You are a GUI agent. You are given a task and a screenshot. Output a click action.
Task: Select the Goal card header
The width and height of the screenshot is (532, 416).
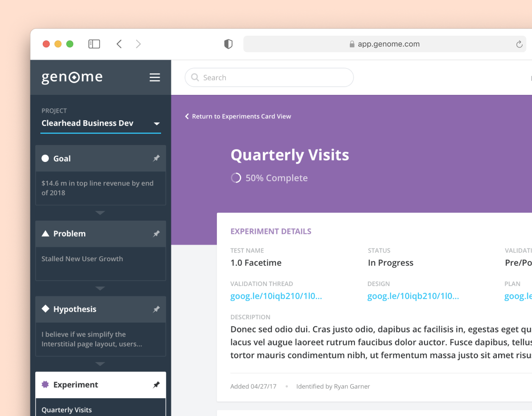[100, 158]
